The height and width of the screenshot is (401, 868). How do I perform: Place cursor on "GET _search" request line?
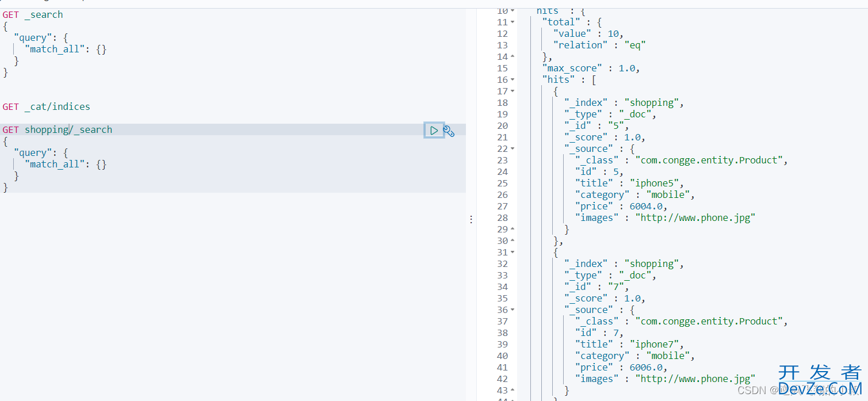coord(33,14)
